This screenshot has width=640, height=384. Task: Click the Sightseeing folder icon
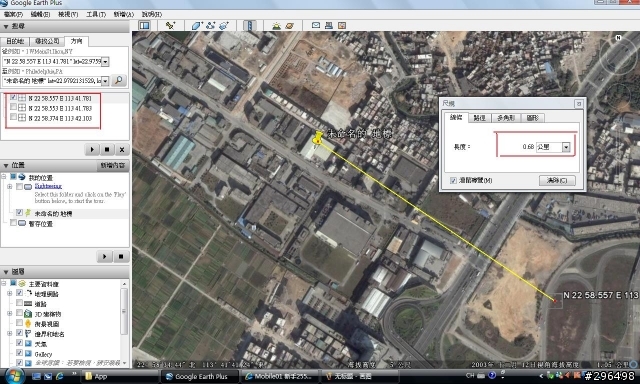pos(28,186)
